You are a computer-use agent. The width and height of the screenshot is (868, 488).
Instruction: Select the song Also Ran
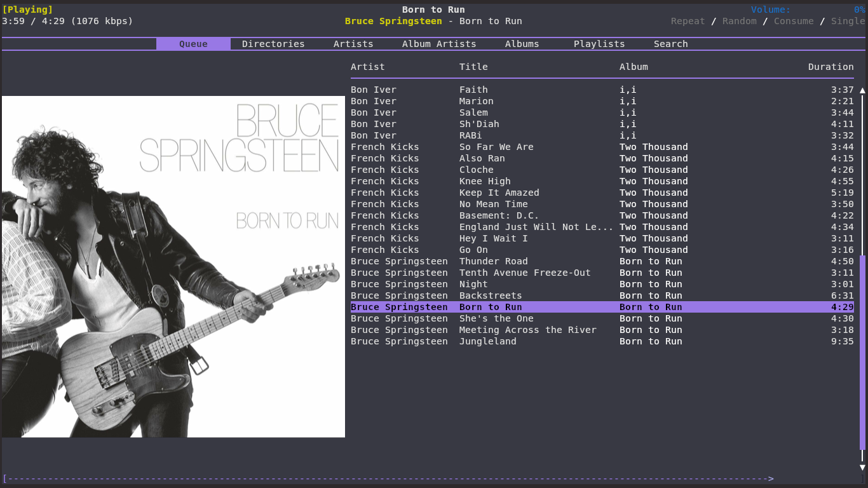tap(602, 158)
